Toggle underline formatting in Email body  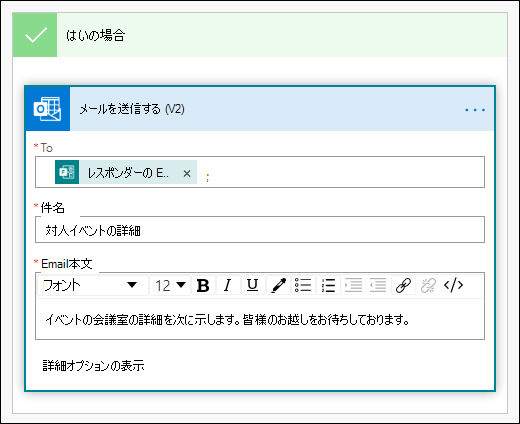coord(252,286)
